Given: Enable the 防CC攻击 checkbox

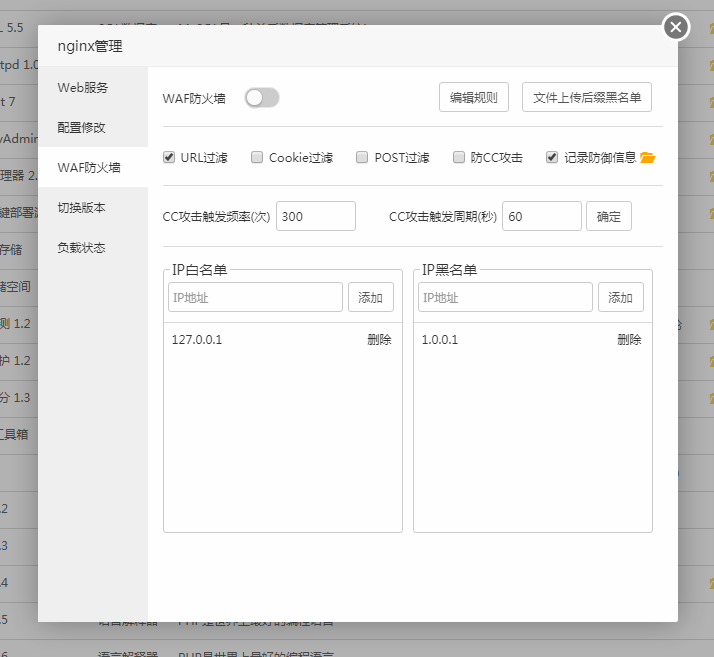Looking at the screenshot, I should pos(459,157).
